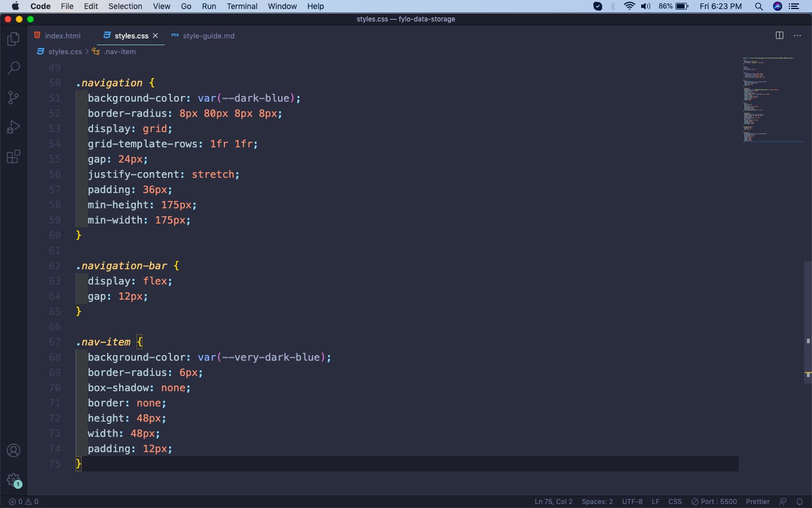
Task: Click the .nav-item selector on line 67
Action: click(x=103, y=342)
